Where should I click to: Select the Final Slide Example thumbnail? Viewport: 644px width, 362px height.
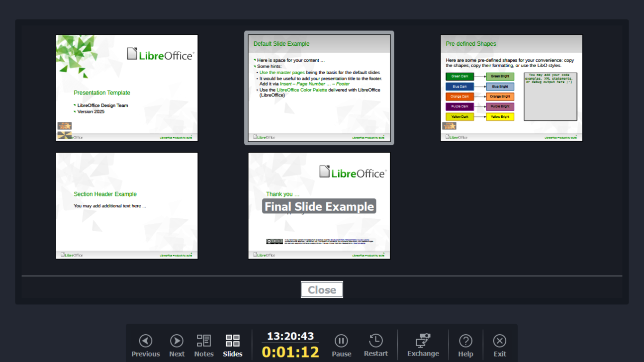(319, 205)
